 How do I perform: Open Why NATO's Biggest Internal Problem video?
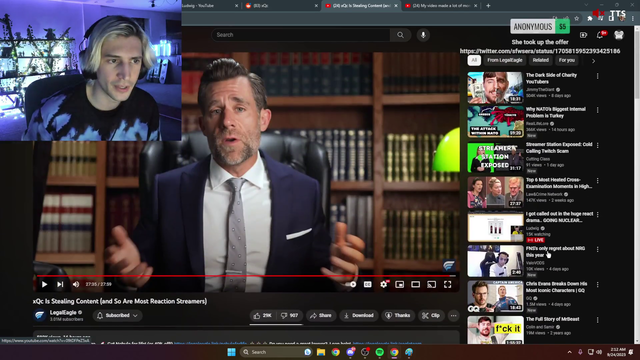pyautogui.click(x=495, y=122)
